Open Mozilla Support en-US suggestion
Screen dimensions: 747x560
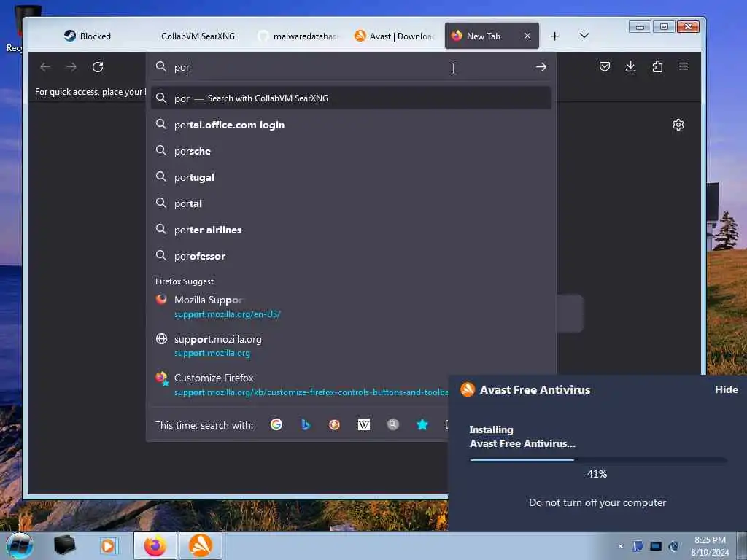point(351,307)
